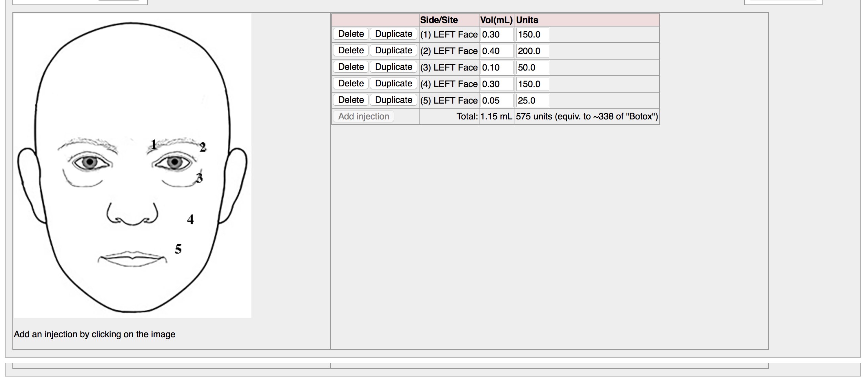This screenshot has width=868, height=382.
Task: Click injection marker 5 near mouth
Action: 178,249
